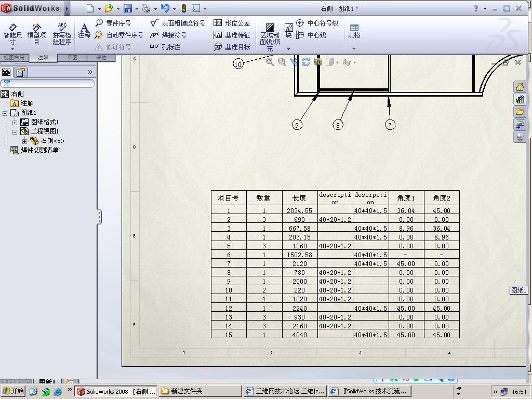Select the 区域剖面线/填充 area hatch tool
Viewport: 532px width, 399px height.
(x=270, y=37)
